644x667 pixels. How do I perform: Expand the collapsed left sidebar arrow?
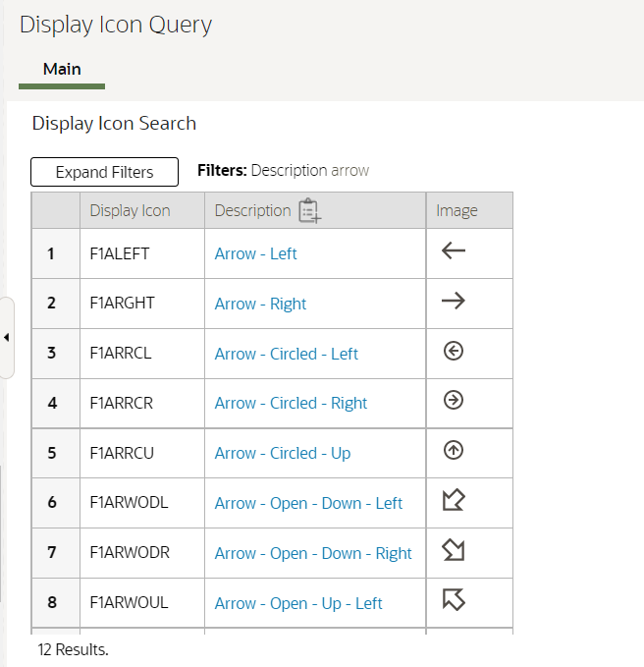(7, 338)
